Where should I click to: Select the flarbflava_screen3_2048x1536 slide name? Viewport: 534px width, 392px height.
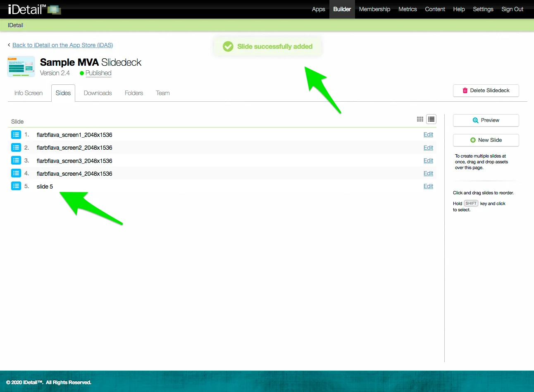[74, 161]
